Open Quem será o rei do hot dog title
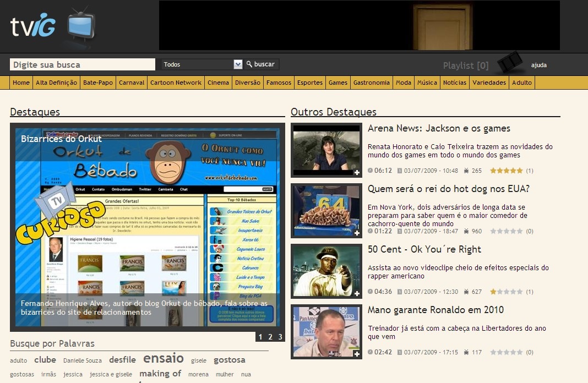The height and width of the screenshot is (383, 588). coord(449,189)
